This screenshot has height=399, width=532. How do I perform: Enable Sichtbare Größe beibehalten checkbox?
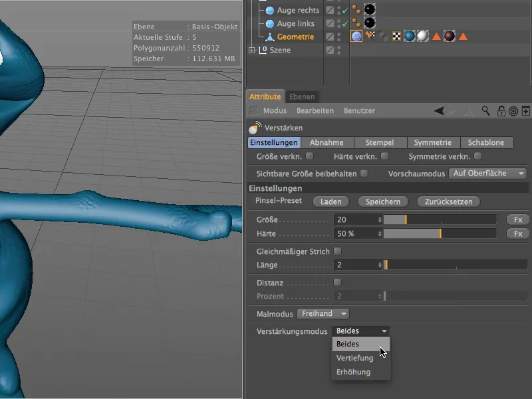(364, 174)
